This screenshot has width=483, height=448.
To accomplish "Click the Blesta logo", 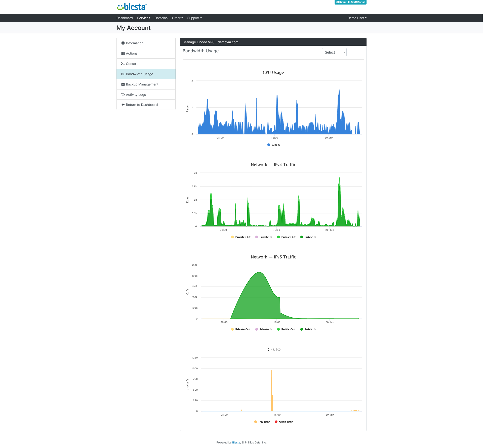I will [x=132, y=7].
